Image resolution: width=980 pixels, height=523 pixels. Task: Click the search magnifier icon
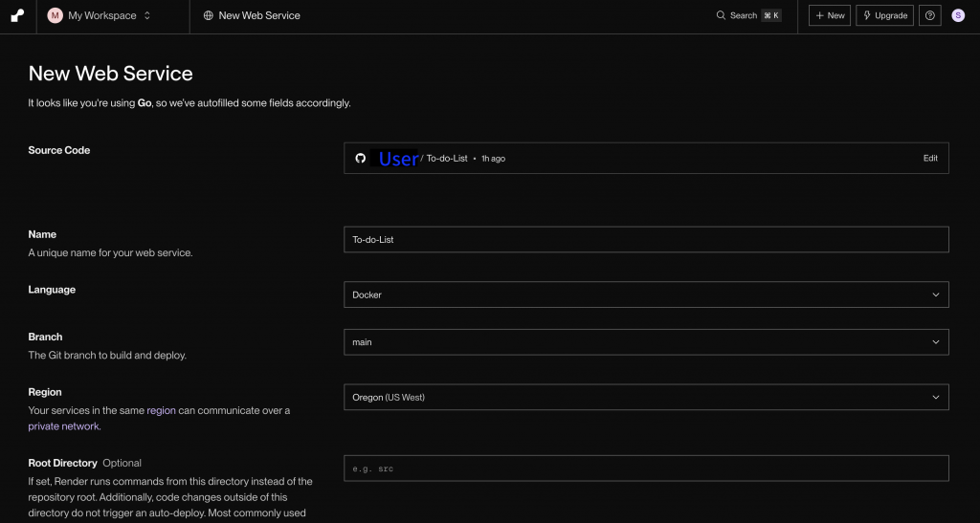pos(721,15)
